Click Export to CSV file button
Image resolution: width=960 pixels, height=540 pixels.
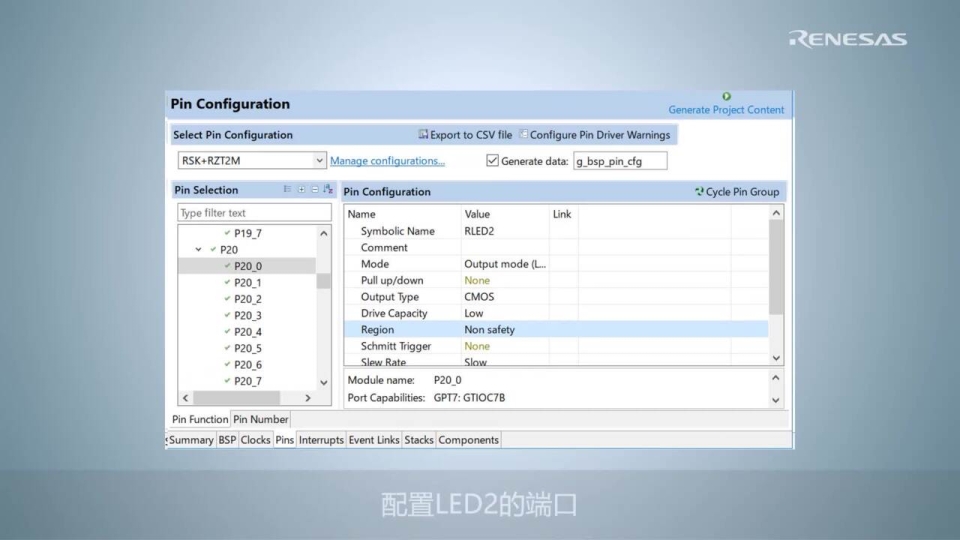(x=465, y=135)
